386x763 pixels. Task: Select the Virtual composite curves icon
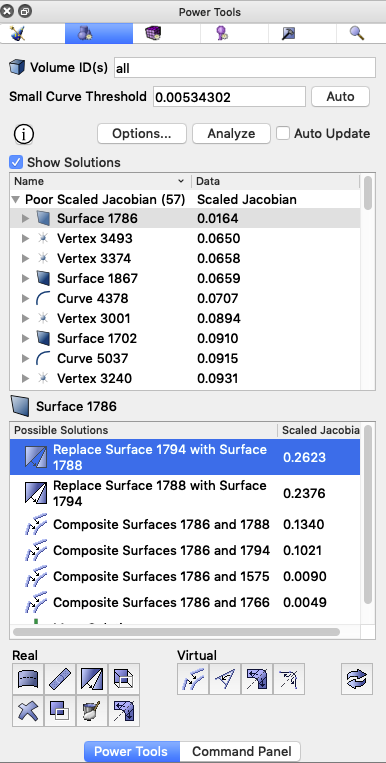(193, 679)
